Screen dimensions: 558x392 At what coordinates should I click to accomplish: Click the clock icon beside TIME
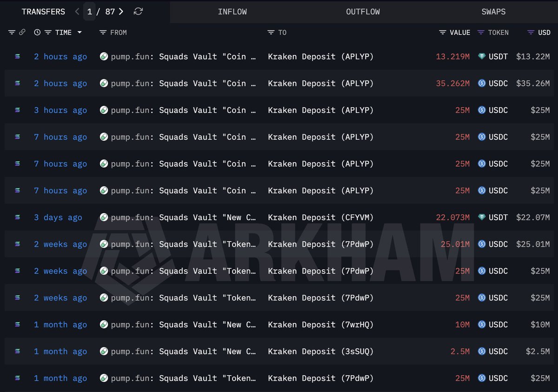point(37,33)
